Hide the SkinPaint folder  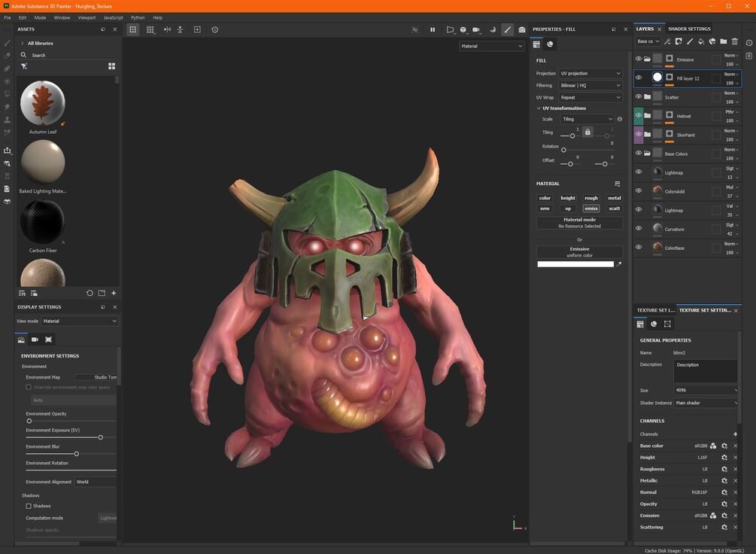coord(639,134)
